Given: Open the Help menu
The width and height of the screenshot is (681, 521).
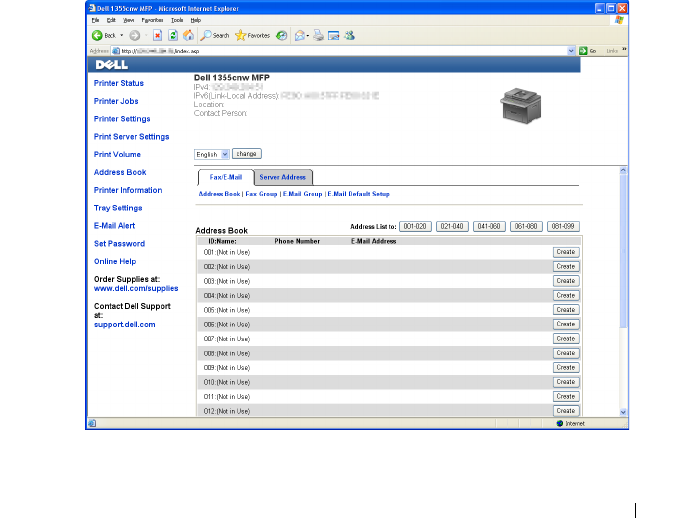Looking at the screenshot, I should pyautogui.click(x=195, y=20).
